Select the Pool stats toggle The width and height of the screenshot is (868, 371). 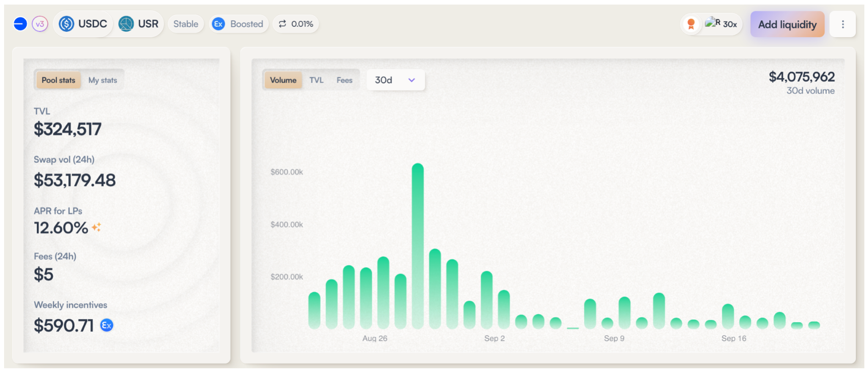(x=58, y=80)
